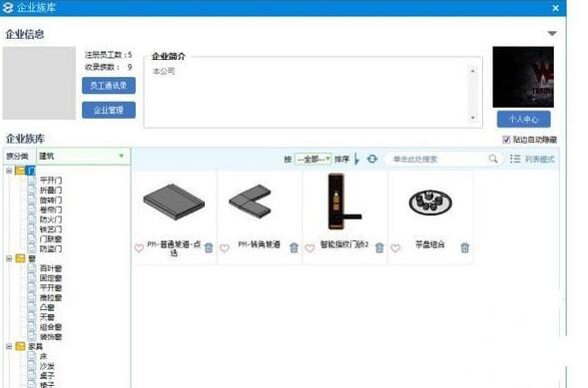
Task: Select 防火门 in the tree
Action: pos(51,219)
